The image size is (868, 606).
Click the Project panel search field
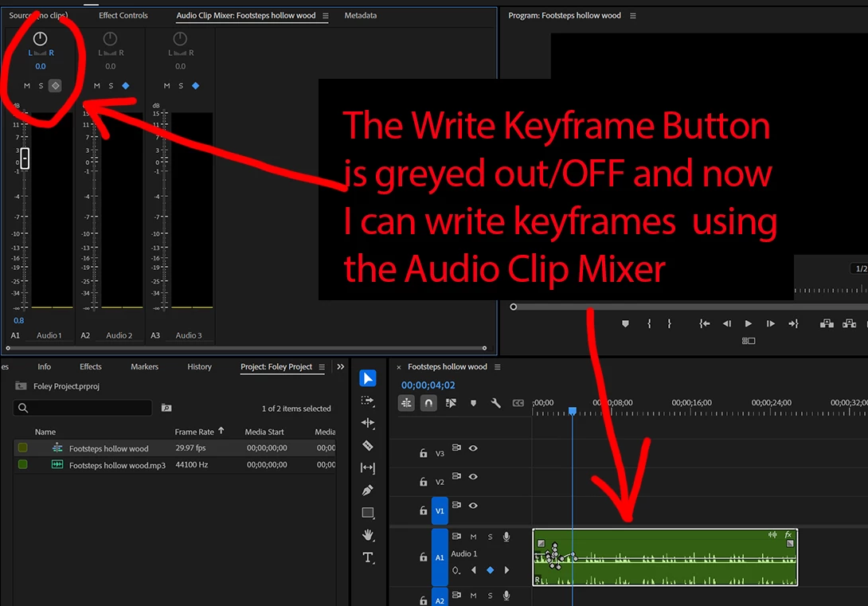[x=83, y=408]
